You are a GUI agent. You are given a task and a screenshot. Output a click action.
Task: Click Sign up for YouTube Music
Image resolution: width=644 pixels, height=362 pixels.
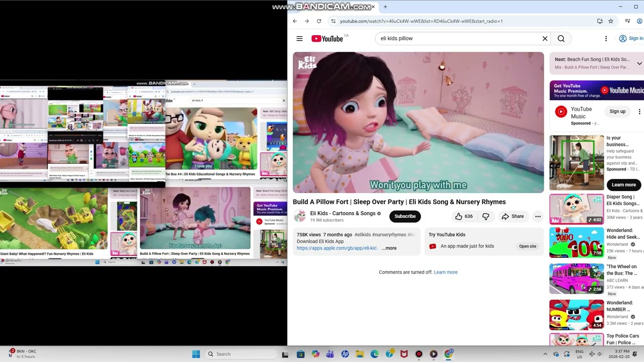(x=617, y=112)
